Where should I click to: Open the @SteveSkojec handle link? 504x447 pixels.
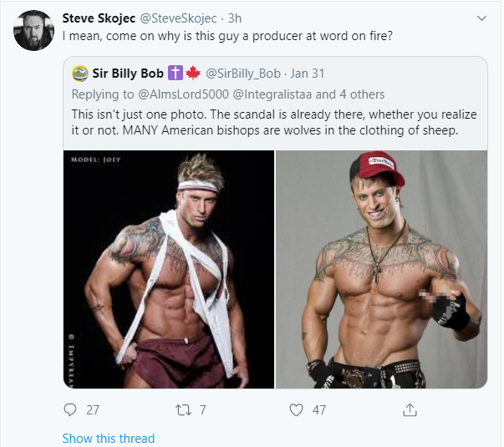pos(181,18)
